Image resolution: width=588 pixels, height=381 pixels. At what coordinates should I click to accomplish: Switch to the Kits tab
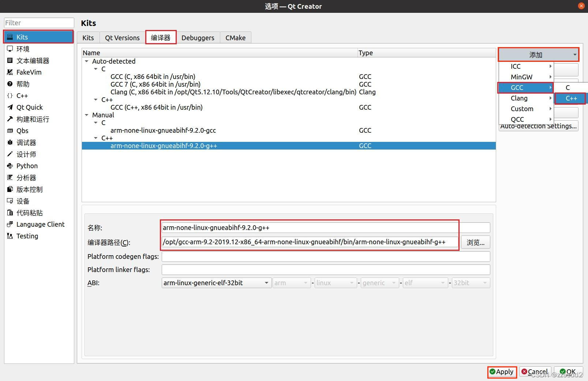(x=88, y=38)
